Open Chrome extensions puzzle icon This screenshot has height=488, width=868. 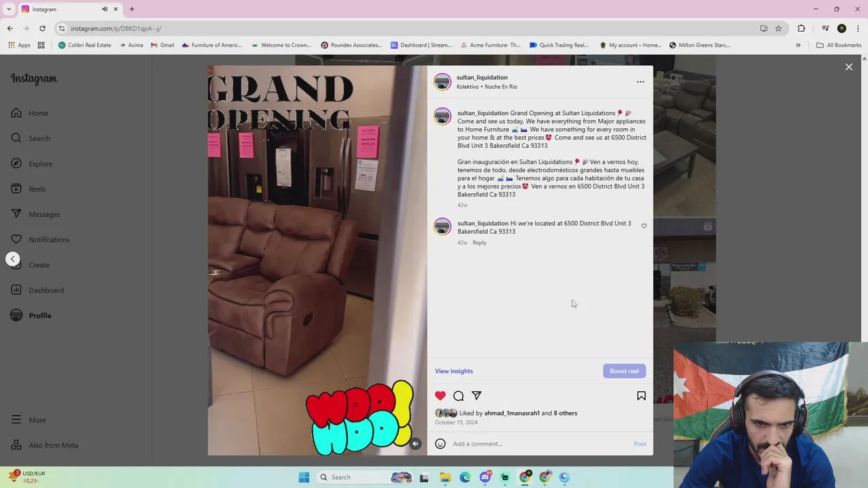[802, 28]
